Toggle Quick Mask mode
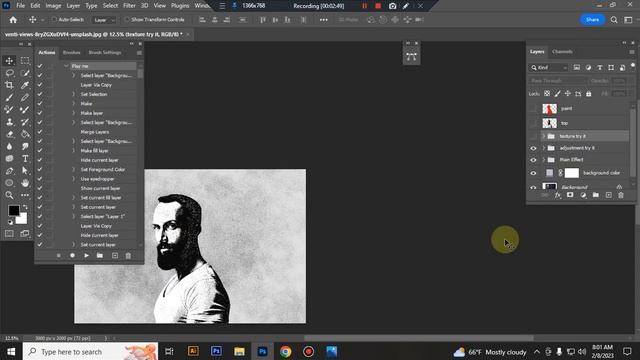This screenshot has height=360, width=640. coord(9,233)
